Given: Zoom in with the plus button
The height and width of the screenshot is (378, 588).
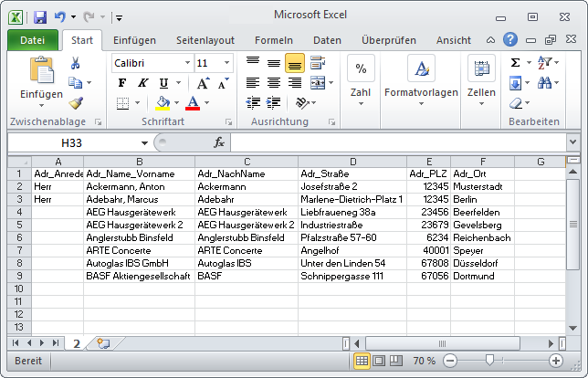Looking at the screenshot, I should 556,361.
